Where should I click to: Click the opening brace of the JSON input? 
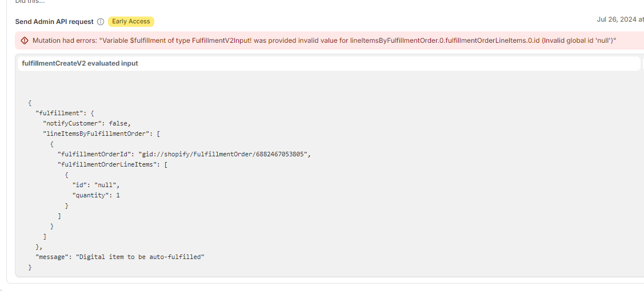point(30,103)
